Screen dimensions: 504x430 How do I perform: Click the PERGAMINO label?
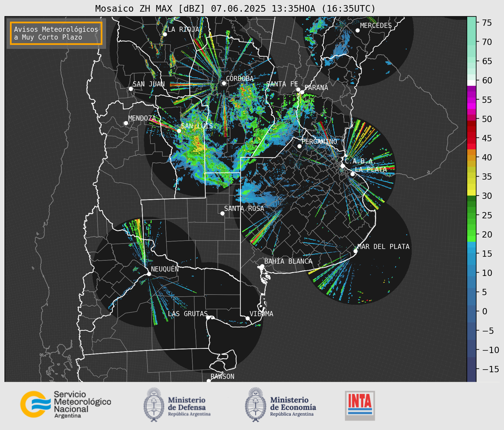[319, 141]
